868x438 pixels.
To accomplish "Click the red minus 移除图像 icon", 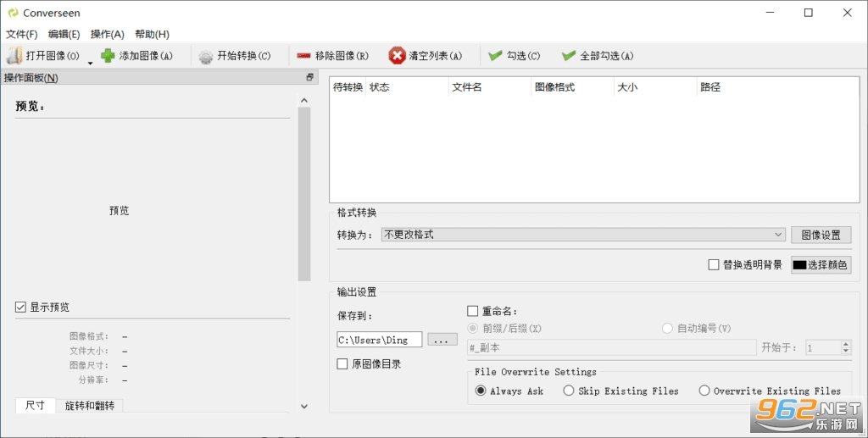I will [x=303, y=56].
